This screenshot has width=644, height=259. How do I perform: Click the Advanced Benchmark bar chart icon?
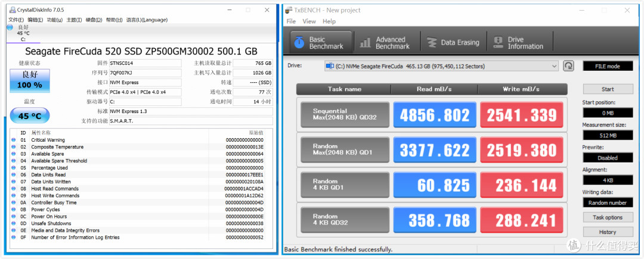click(x=365, y=43)
